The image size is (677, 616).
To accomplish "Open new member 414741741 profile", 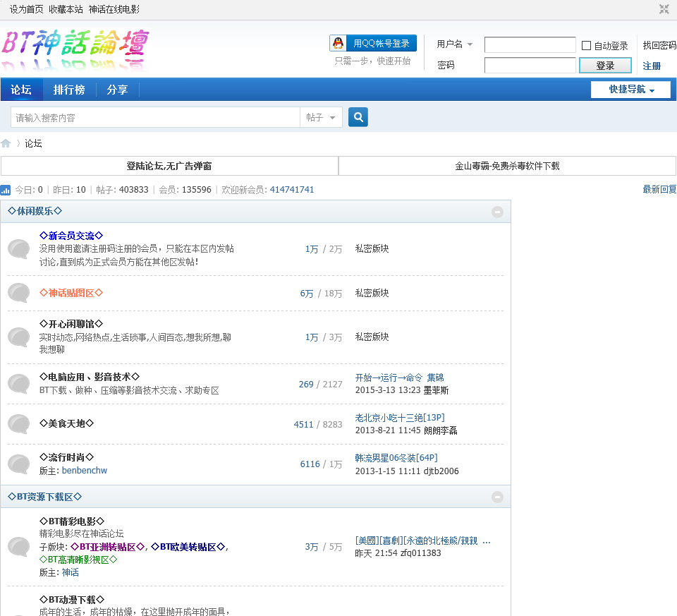I will point(292,190).
